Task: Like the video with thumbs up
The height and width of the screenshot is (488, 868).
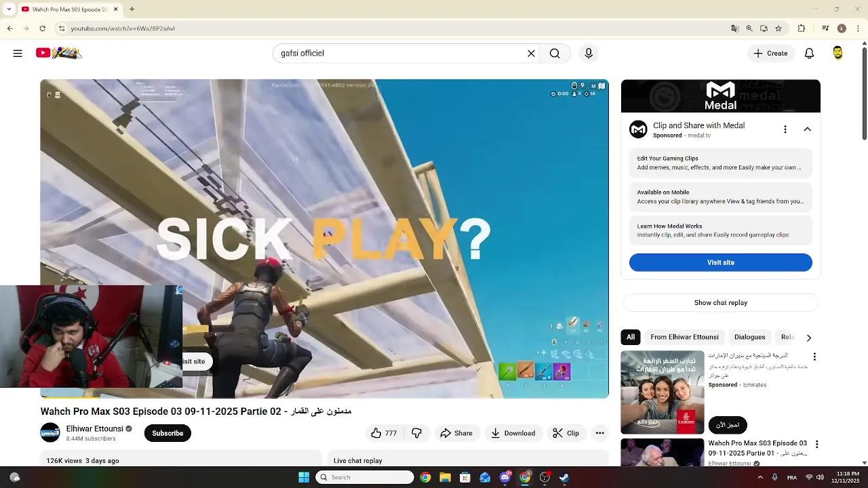Action: tap(384, 433)
